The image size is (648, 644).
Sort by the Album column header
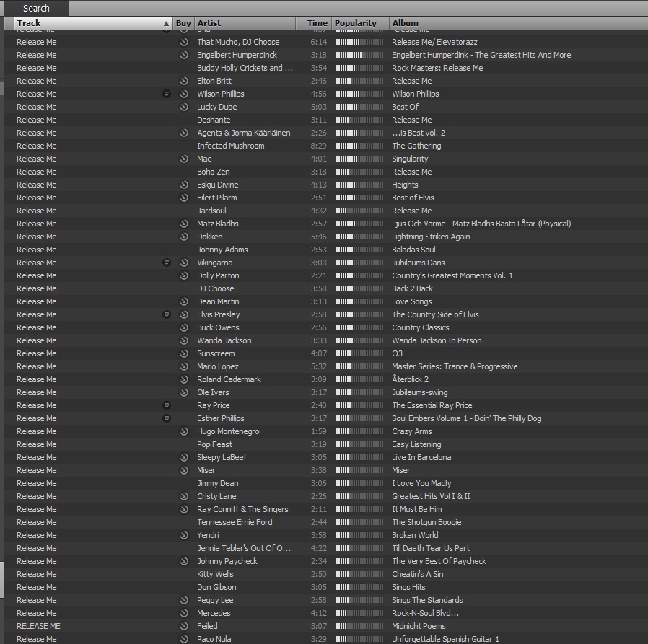[518, 23]
